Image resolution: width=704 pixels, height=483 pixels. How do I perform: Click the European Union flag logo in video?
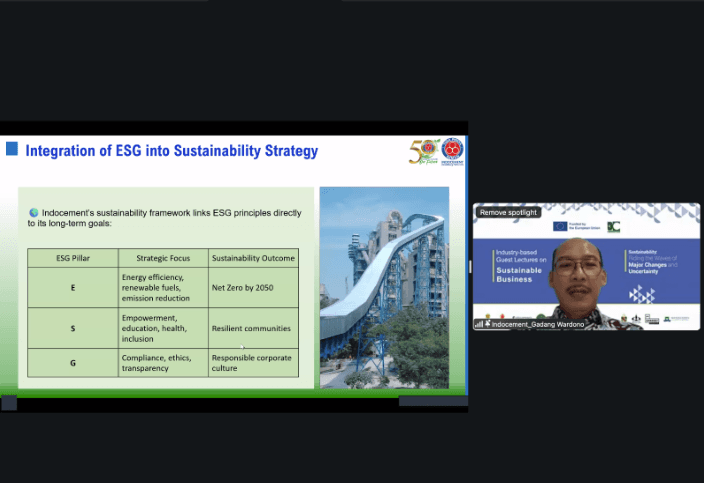point(560,226)
